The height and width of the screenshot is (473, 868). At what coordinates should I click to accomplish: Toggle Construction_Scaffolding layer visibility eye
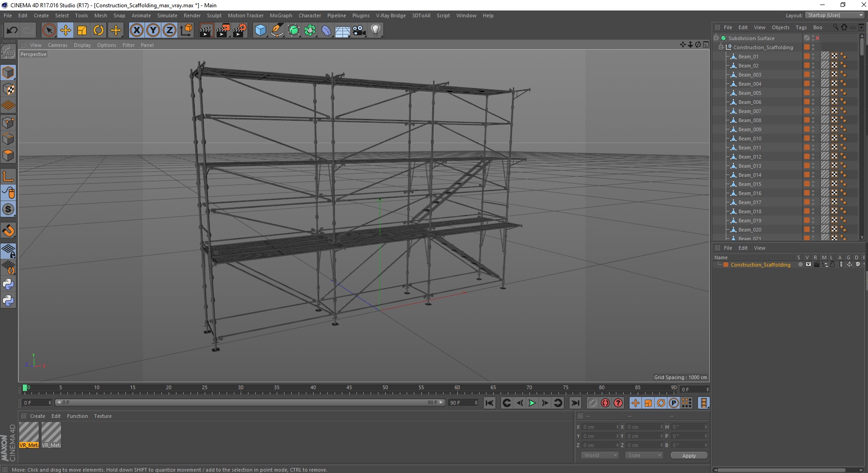coord(808,265)
